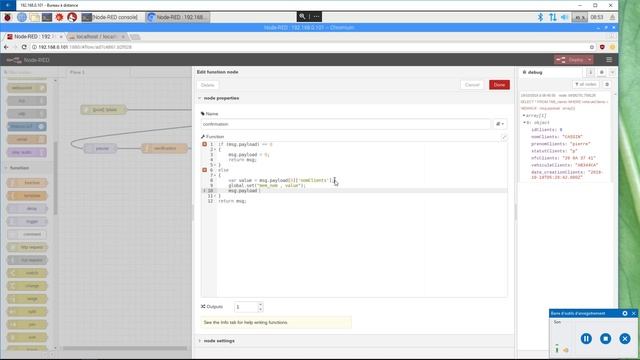Viewport: 640px width, 360px height.
Task: Select the delay node in palette
Action: [27, 209]
